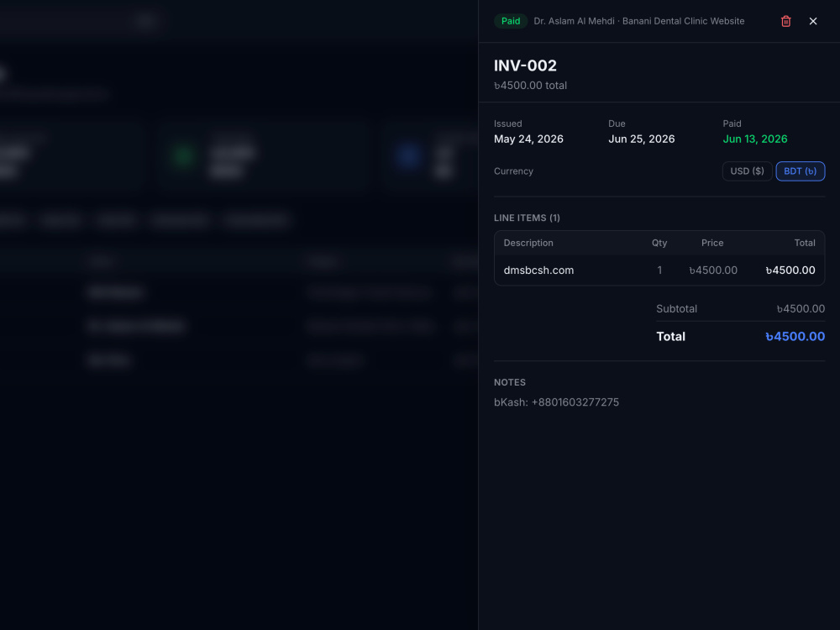Select the INV-002 invoice heading
The width and height of the screenshot is (840, 630).
pos(525,66)
